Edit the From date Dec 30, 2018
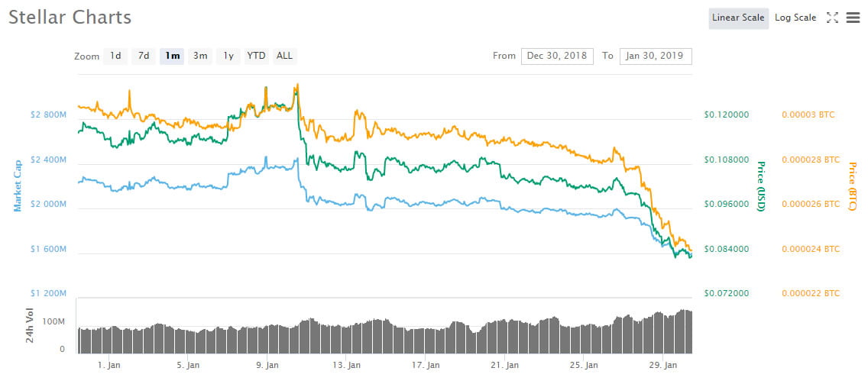 557,56
